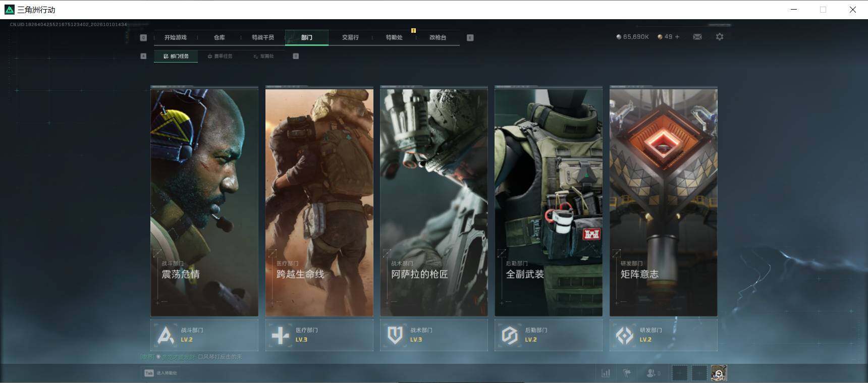The width and height of the screenshot is (868, 383).
Task: Click the first empty squad slot next to friends icon
Action: [x=679, y=373]
